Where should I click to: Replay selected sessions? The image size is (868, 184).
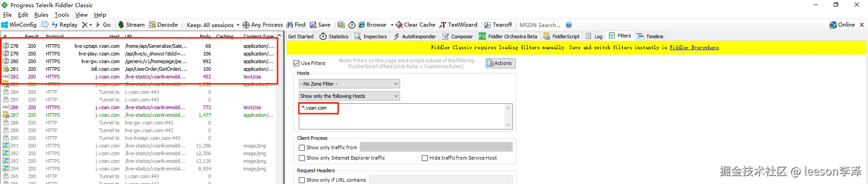coord(64,25)
